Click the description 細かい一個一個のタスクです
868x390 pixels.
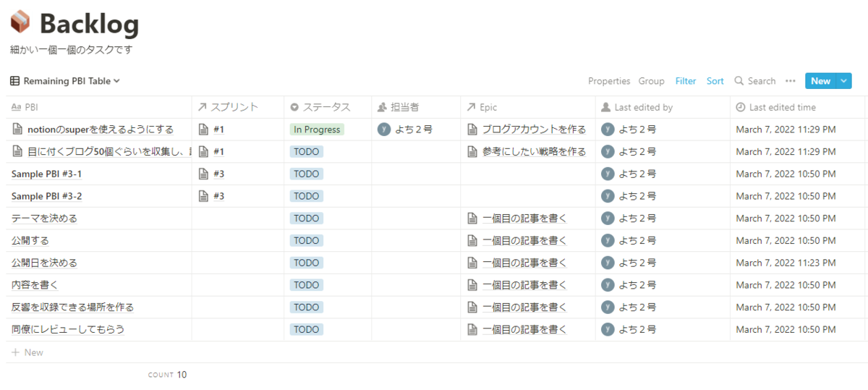click(x=72, y=50)
